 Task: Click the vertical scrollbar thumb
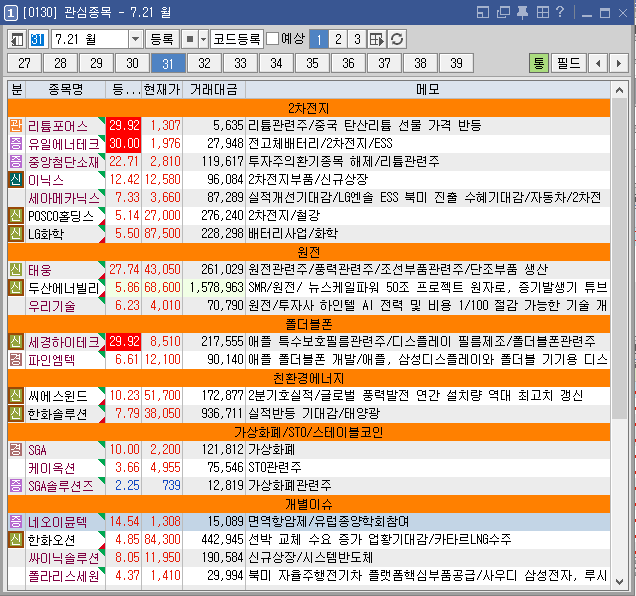(619, 259)
